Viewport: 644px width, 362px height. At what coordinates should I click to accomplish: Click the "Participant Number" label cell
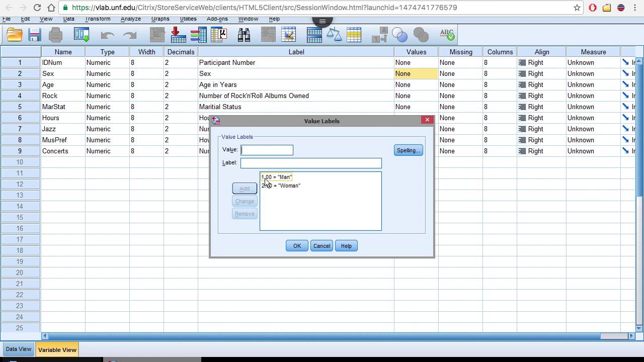296,62
